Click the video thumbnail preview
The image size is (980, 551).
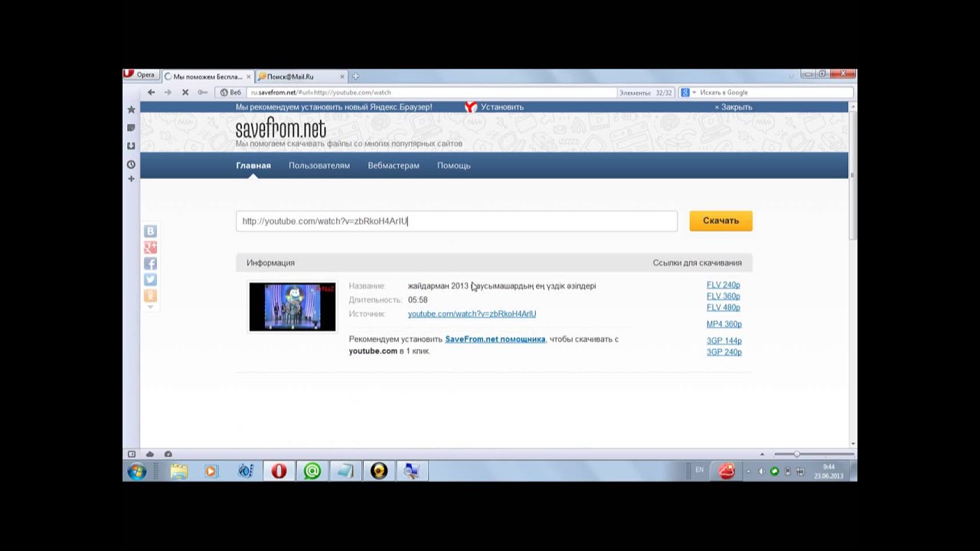click(292, 307)
